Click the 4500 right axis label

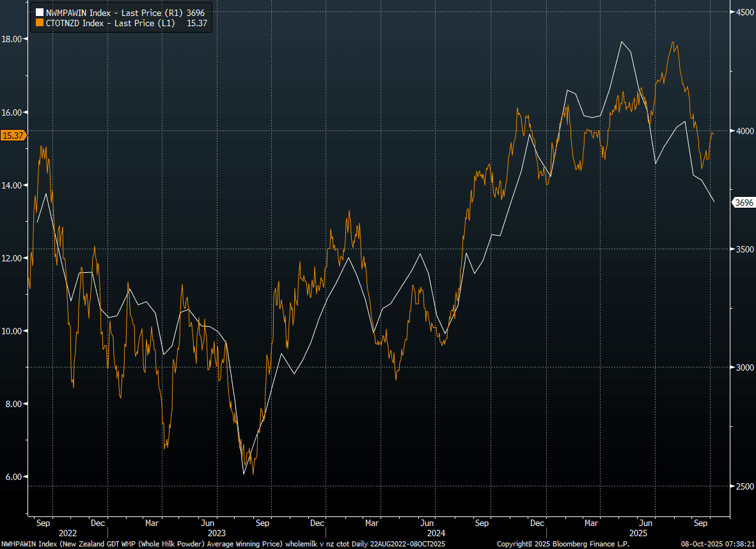click(x=744, y=12)
